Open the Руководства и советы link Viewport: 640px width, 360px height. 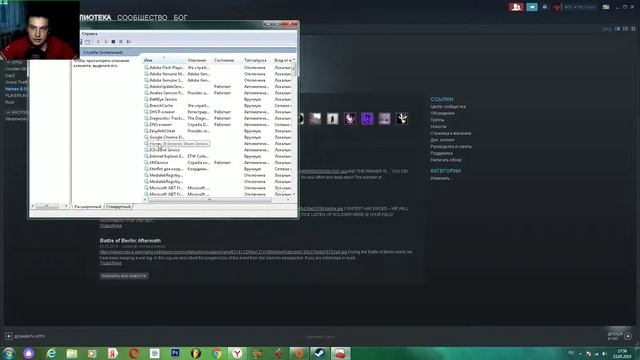click(451, 147)
